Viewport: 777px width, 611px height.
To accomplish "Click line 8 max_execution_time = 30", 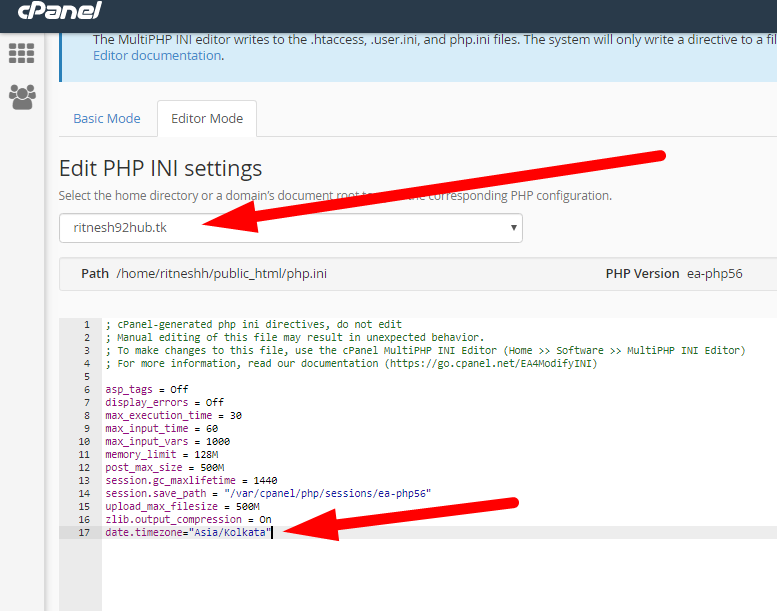I will (x=173, y=415).
